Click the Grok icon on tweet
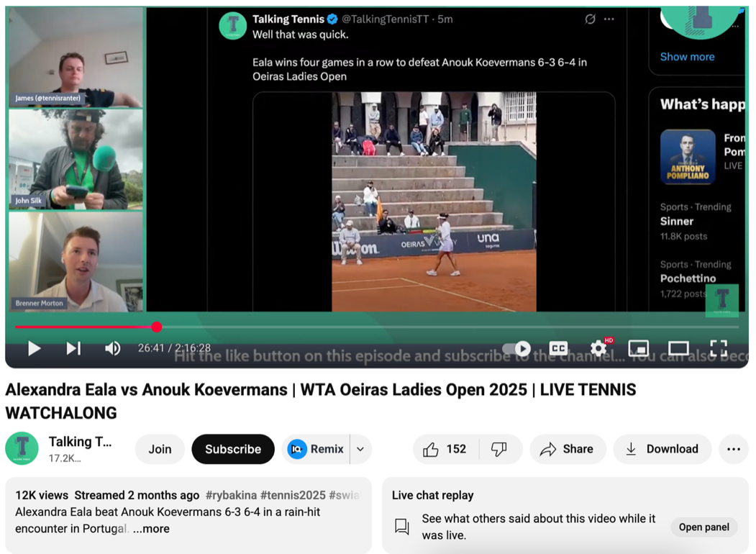The image size is (756, 554). point(590,19)
